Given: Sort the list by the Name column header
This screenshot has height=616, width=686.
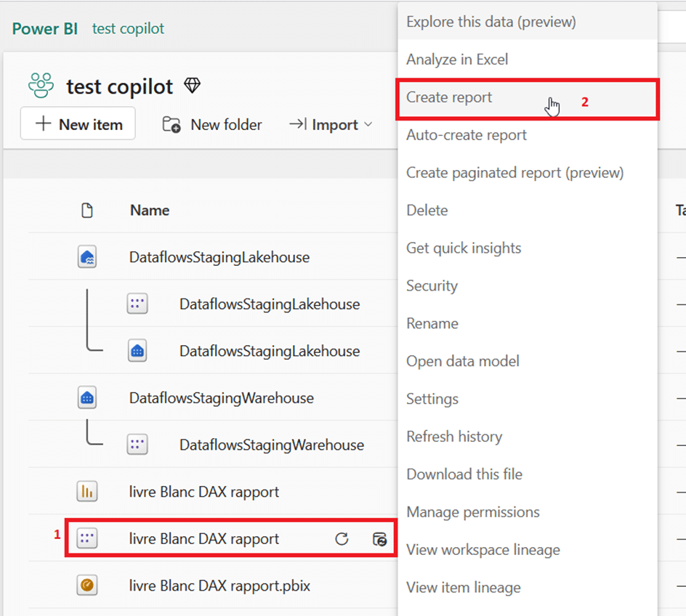Looking at the screenshot, I should [x=150, y=211].
